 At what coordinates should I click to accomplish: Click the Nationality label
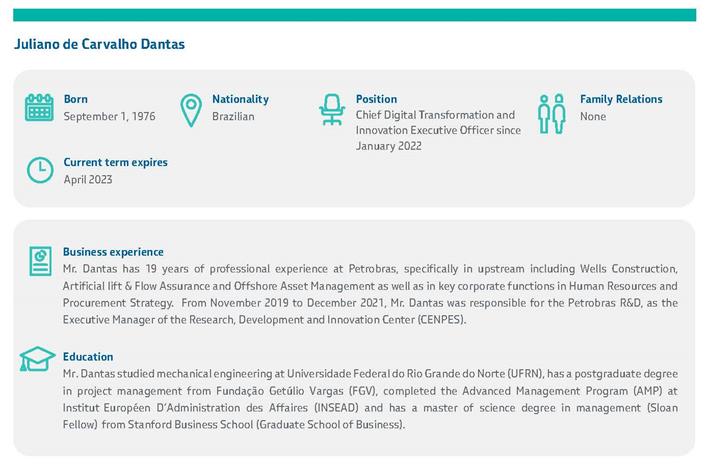pyautogui.click(x=240, y=99)
